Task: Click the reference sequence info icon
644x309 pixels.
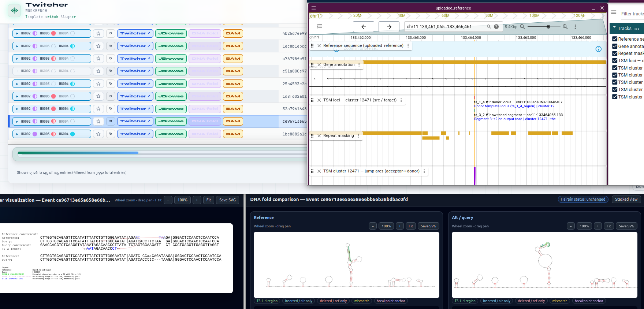Action: pyautogui.click(x=598, y=49)
